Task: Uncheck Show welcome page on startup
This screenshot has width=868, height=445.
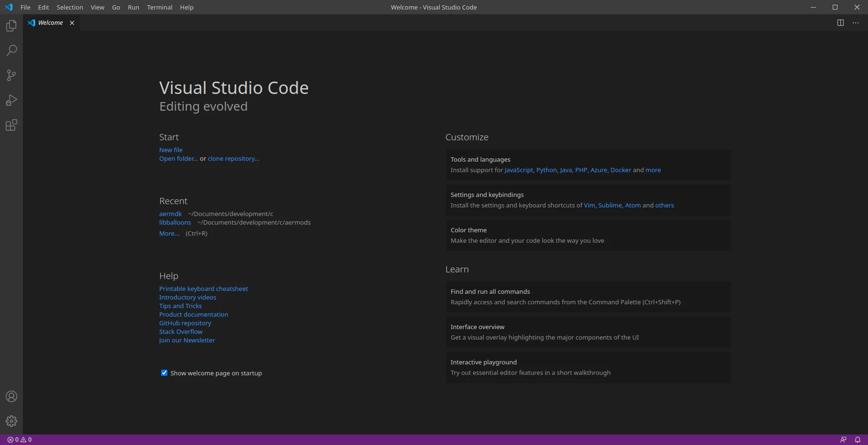Action: tap(164, 373)
